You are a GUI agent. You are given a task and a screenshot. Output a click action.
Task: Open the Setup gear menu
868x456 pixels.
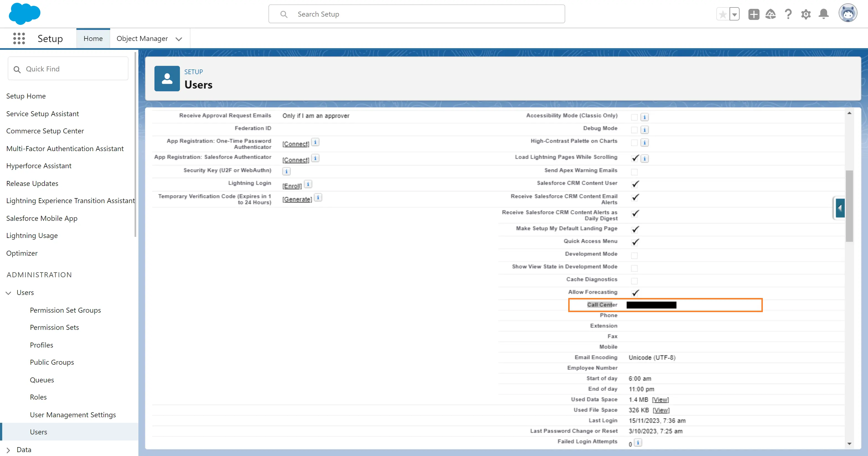(806, 14)
